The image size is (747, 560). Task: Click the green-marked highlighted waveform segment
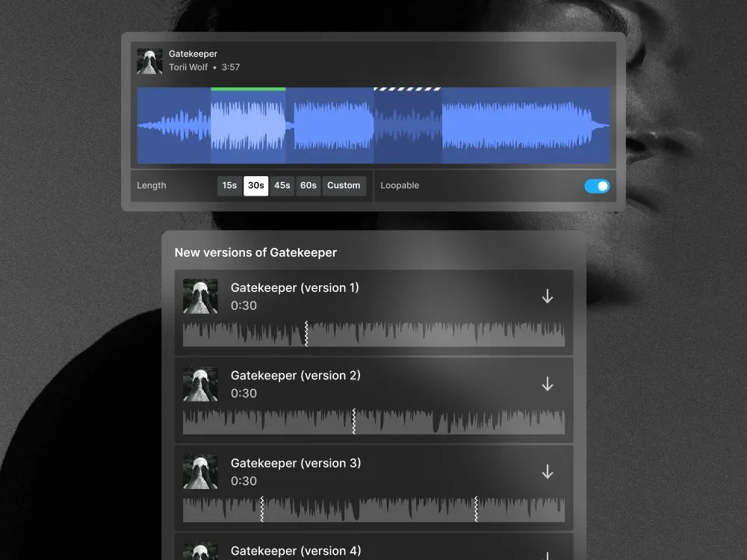(248, 125)
